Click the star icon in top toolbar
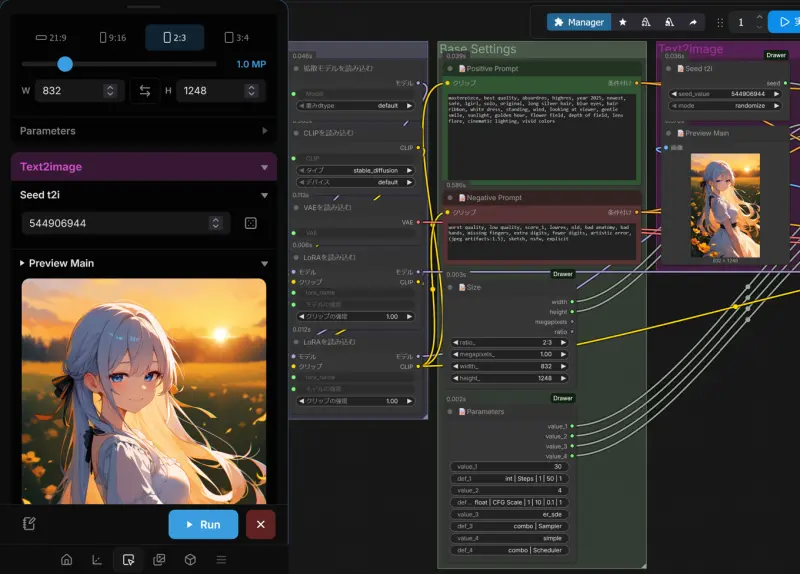800x574 pixels. (x=622, y=22)
